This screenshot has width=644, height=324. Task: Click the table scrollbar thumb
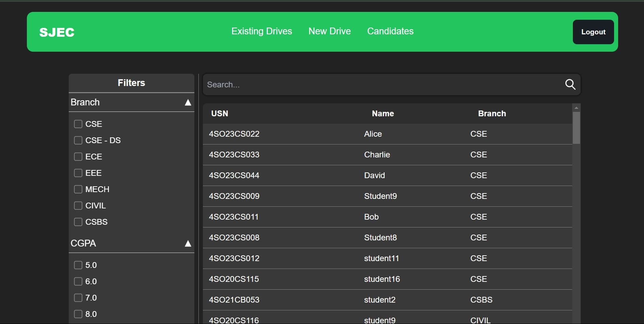click(x=576, y=128)
